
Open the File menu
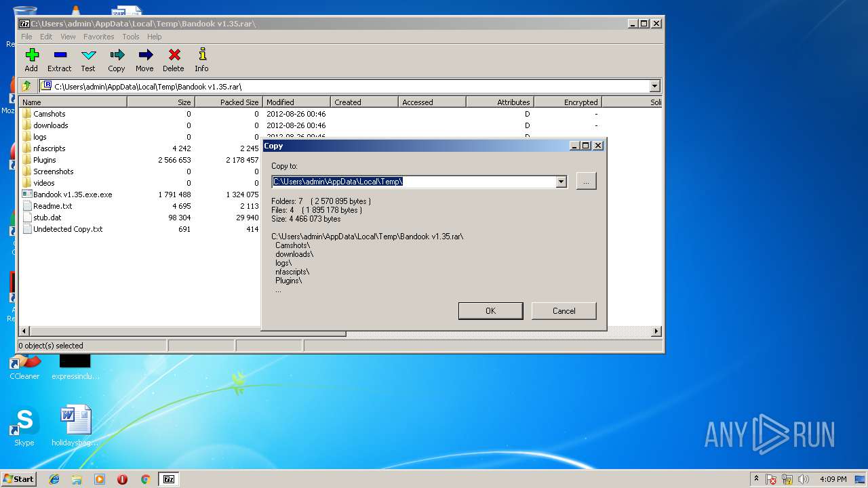click(26, 37)
